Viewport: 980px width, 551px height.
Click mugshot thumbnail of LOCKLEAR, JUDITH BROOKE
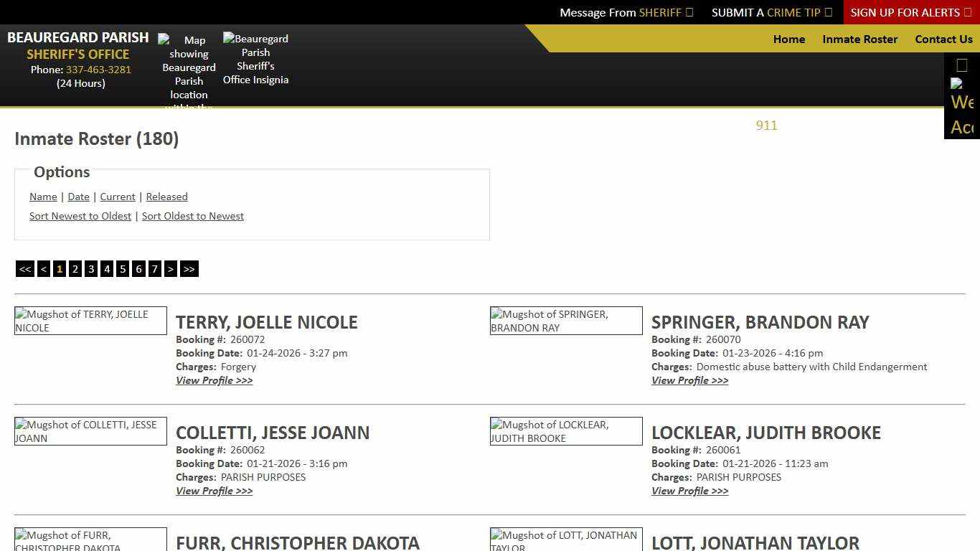coord(565,430)
